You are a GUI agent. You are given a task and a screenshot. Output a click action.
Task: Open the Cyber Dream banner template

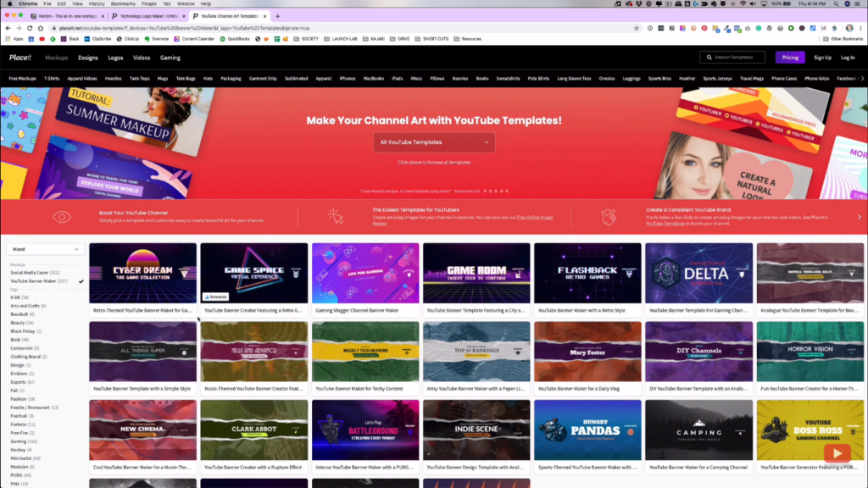(x=142, y=273)
